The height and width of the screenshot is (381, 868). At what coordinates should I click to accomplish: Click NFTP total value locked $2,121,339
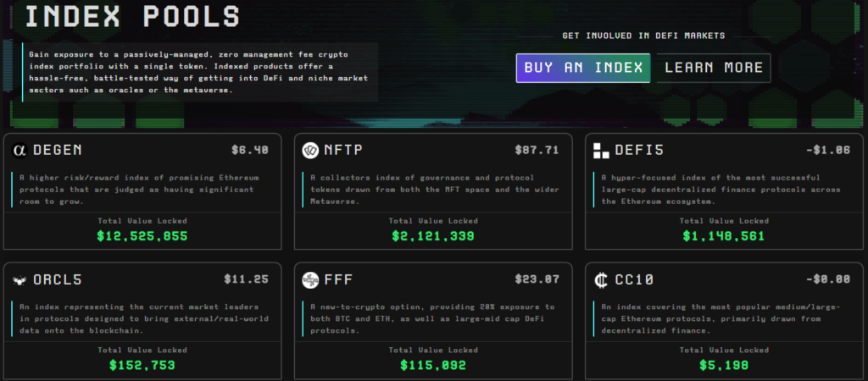(433, 236)
